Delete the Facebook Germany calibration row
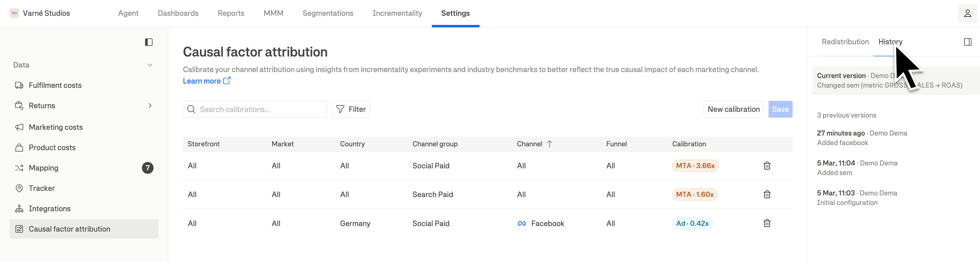 (767, 223)
